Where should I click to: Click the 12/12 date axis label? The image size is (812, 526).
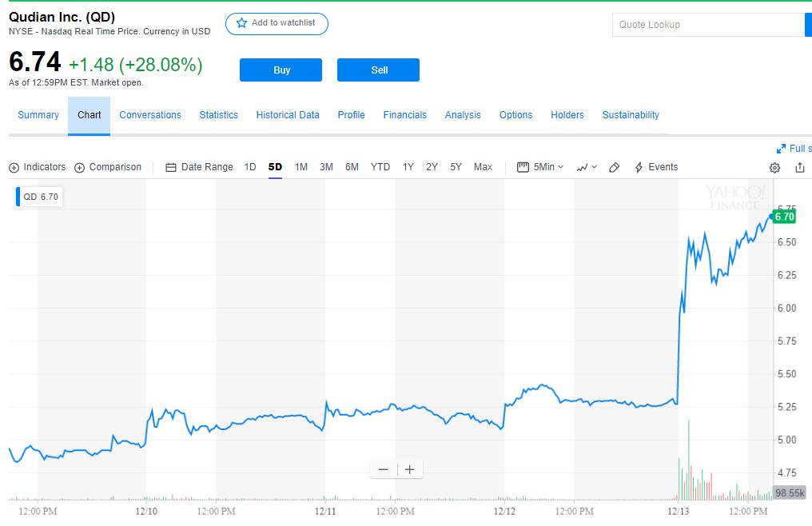point(504,512)
